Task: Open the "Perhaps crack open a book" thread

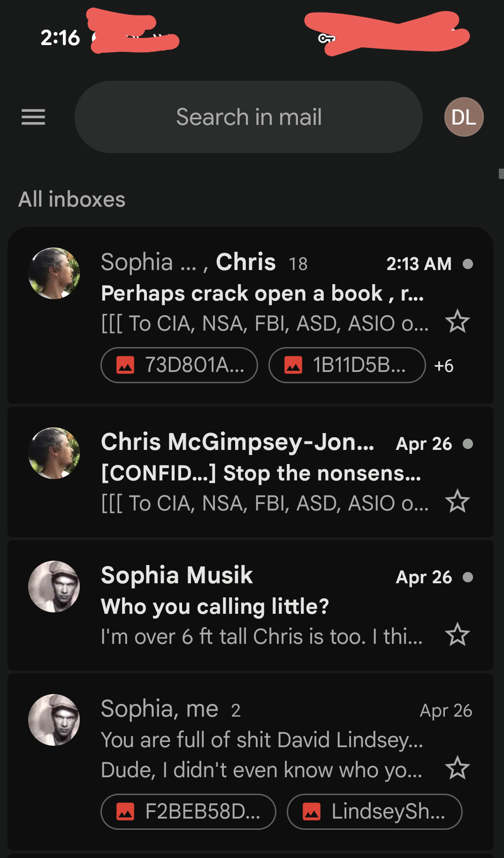Action: (x=262, y=294)
